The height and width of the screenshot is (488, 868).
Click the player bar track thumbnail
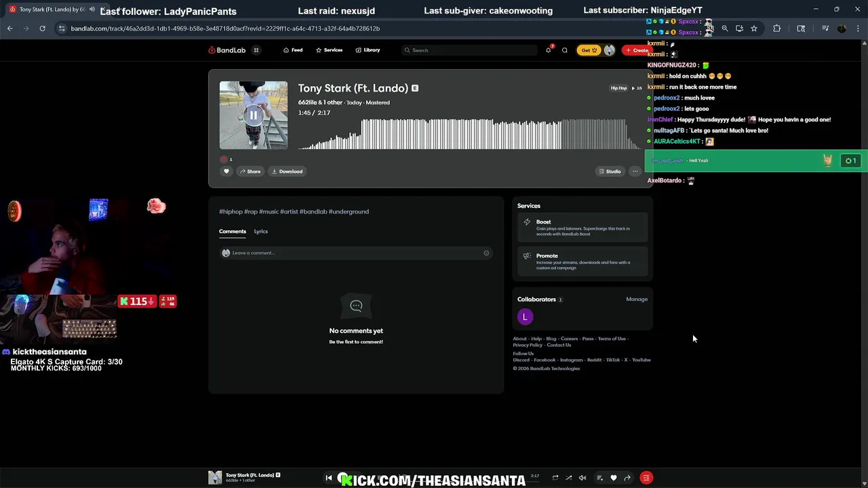215,478
